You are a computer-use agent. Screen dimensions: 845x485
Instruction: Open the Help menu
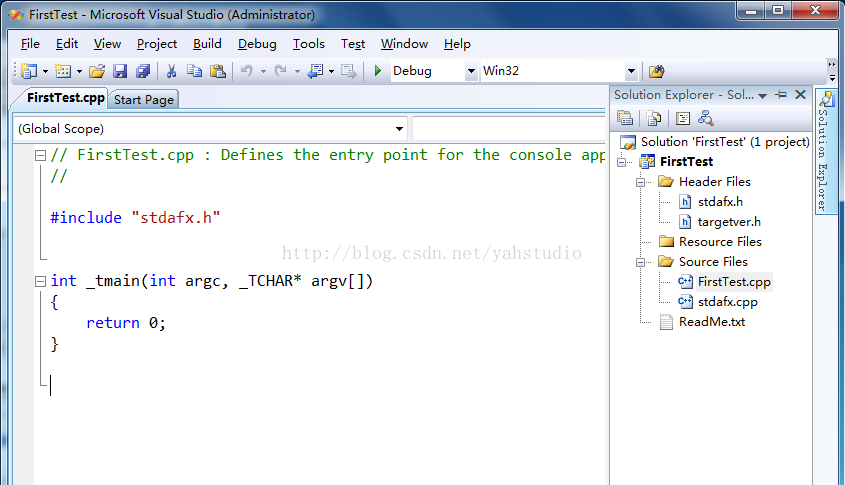point(457,44)
